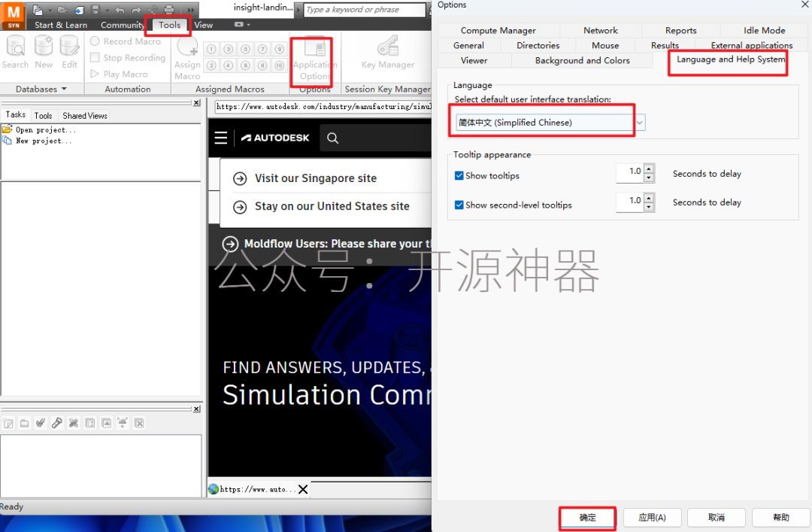Click New project... in the Tasks list
The height and width of the screenshot is (532, 812).
tap(38, 141)
